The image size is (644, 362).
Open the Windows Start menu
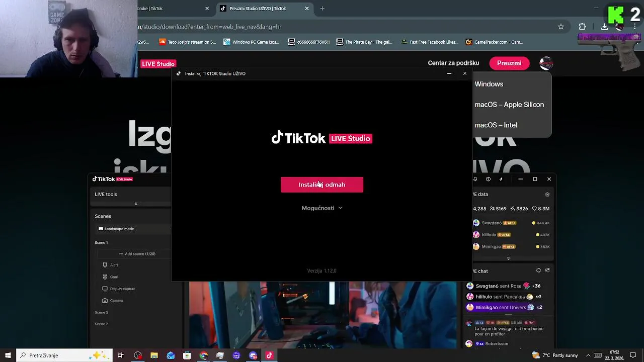8,355
